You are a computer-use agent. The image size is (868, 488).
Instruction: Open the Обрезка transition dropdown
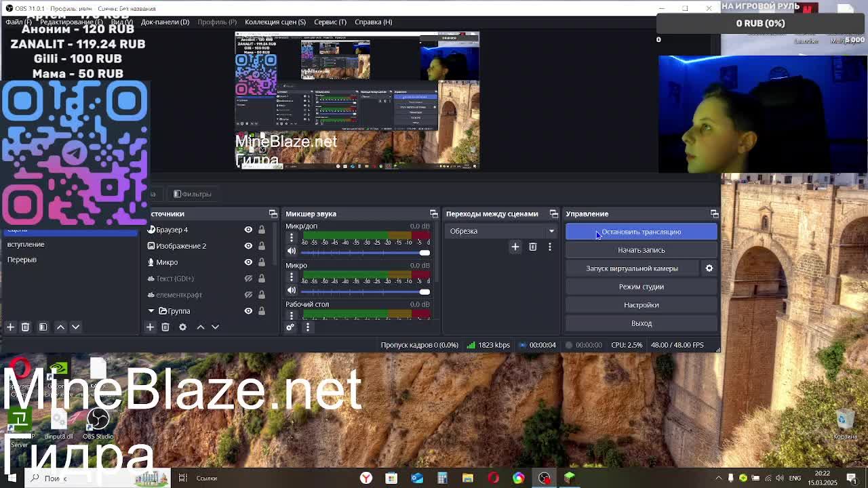(x=502, y=231)
